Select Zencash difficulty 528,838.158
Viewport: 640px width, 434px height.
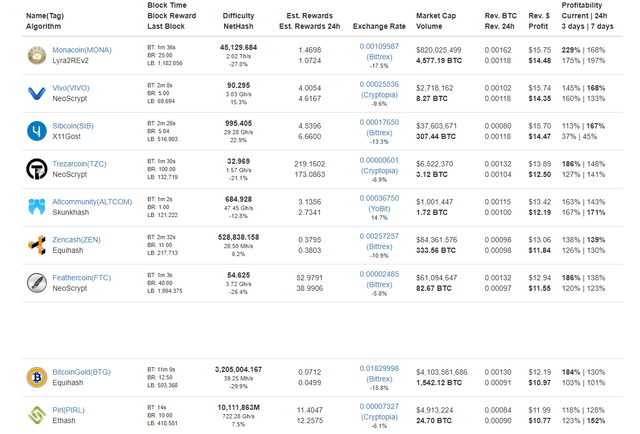click(238, 237)
